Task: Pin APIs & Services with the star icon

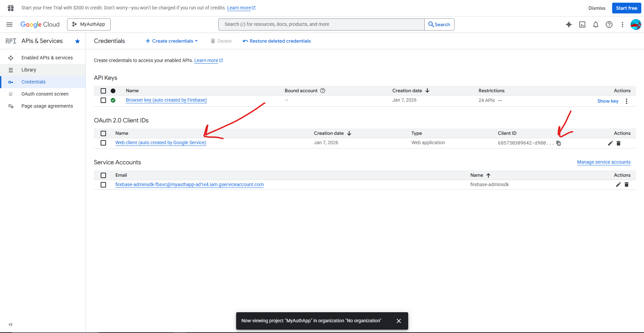Action: (77, 41)
